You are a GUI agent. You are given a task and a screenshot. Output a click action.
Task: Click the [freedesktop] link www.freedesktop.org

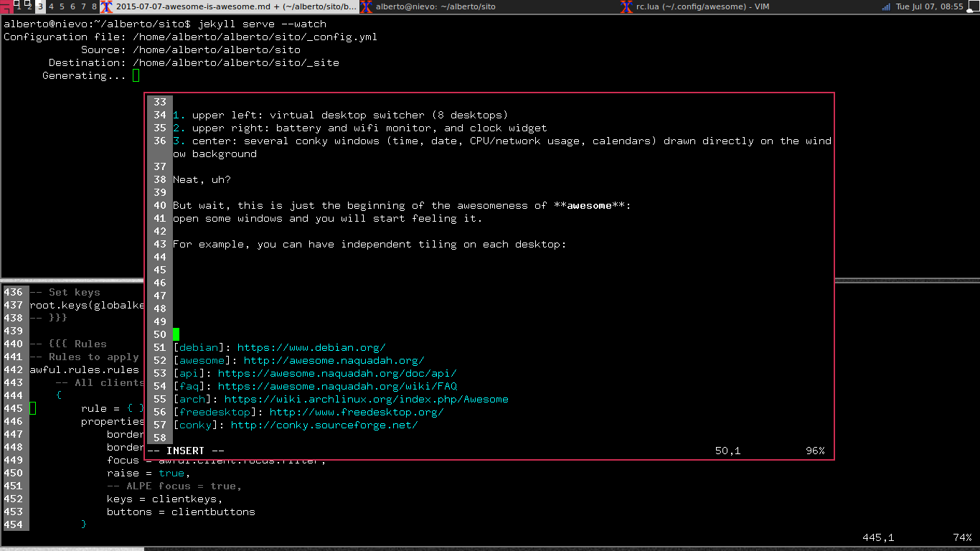pyautogui.click(x=357, y=412)
